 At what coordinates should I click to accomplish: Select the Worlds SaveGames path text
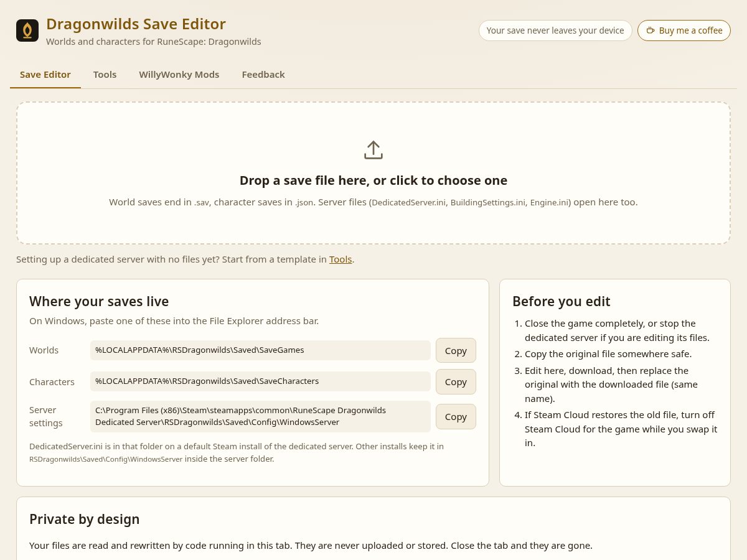click(260, 350)
